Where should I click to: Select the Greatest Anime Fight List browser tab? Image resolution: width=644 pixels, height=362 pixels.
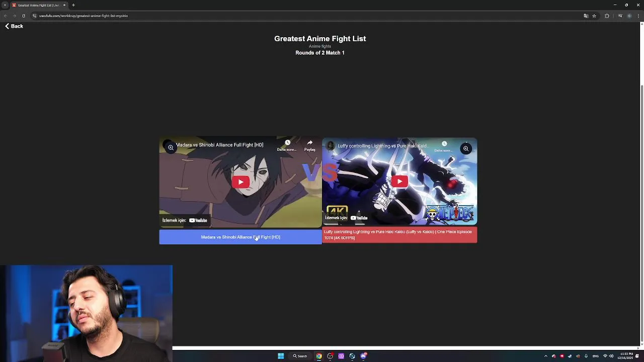coord(39,5)
